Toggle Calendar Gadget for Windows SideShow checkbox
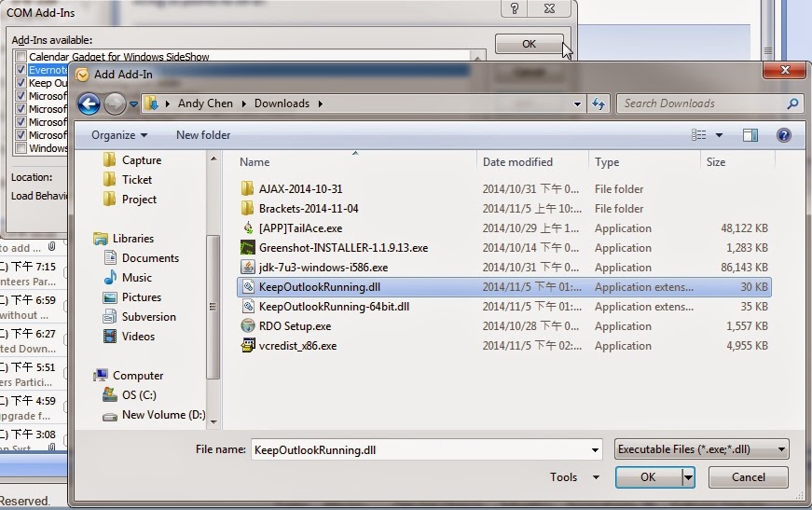812x510 pixels. (21, 57)
